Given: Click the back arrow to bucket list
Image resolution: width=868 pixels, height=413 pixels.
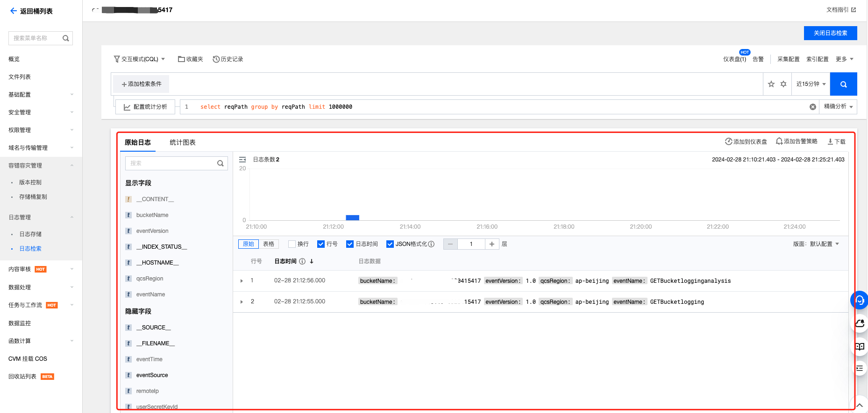Looking at the screenshot, I should point(13,11).
